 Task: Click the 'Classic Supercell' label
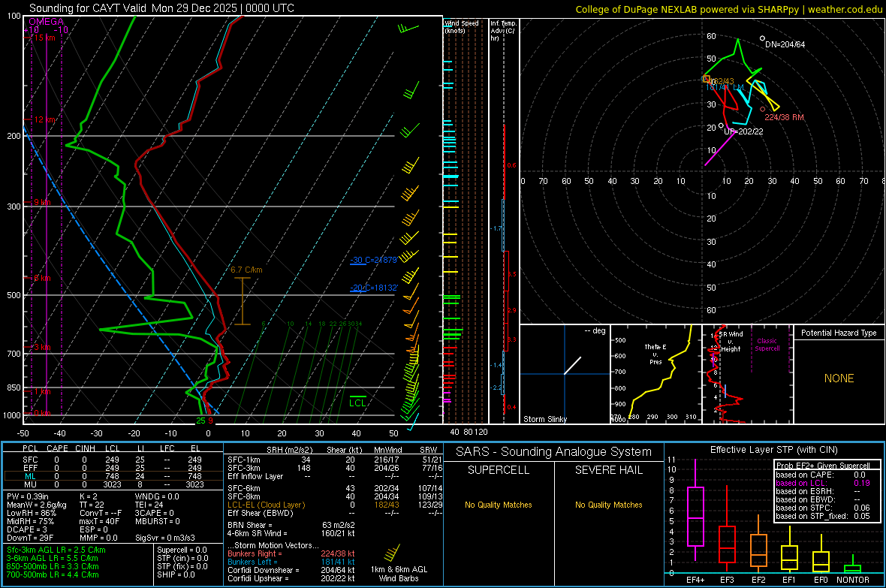767,345
